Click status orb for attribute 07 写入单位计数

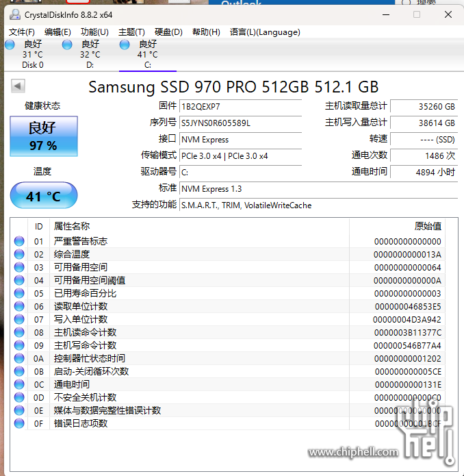click(19, 320)
